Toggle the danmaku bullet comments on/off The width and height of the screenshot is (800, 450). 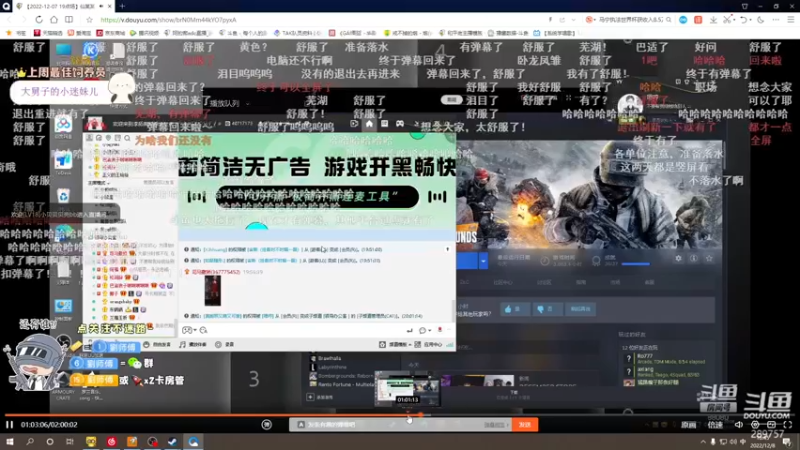pyautogui.click(x=266, y=424)
